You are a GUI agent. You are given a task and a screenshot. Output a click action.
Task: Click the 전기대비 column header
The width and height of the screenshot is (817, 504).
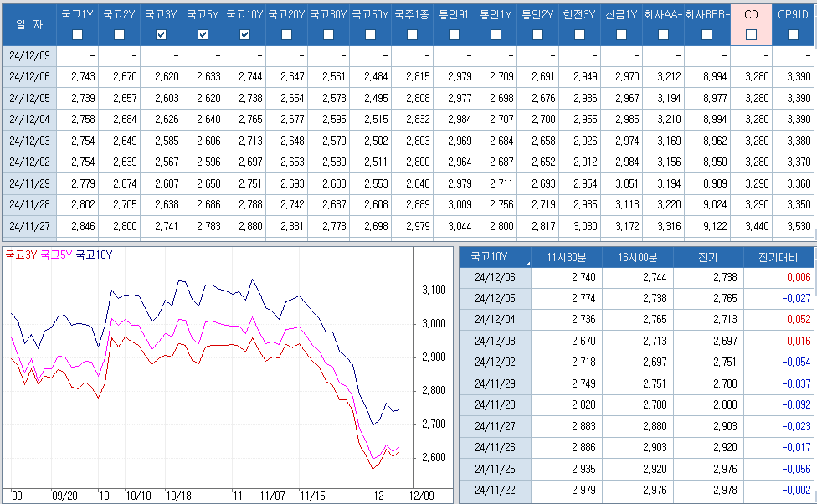pyautogui.click(x=778, y=257)
